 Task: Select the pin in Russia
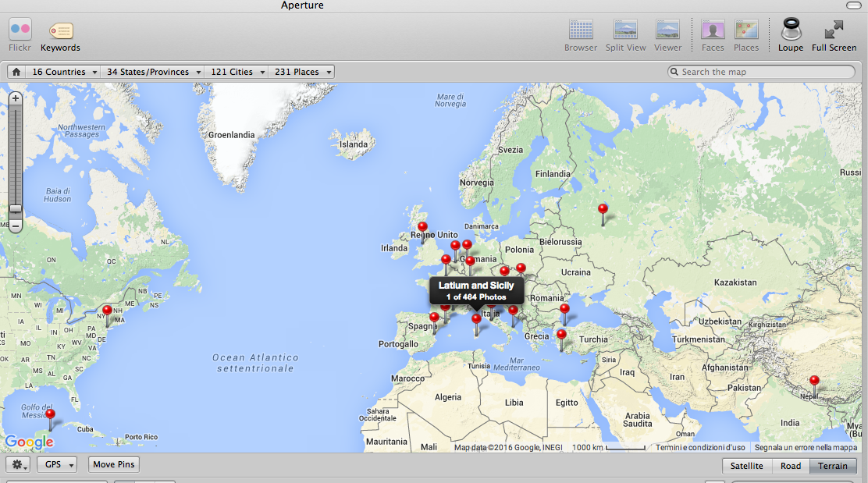[603, 209]
